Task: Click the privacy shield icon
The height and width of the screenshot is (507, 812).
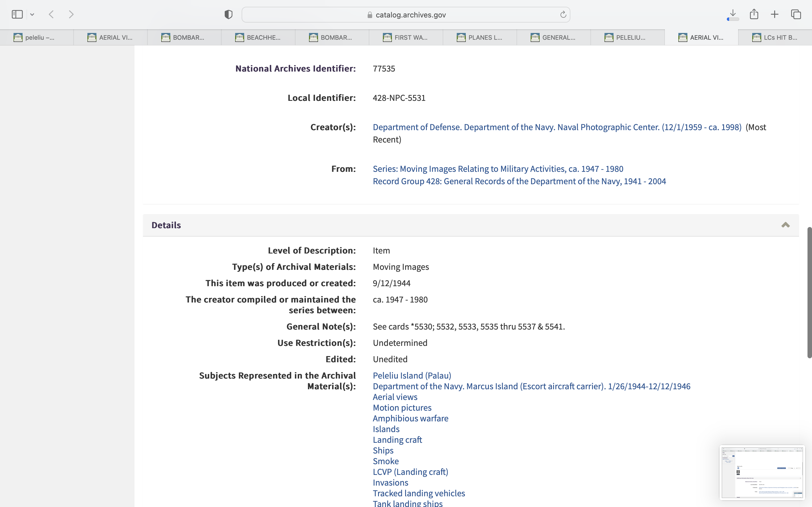Action: pos(228,14)
